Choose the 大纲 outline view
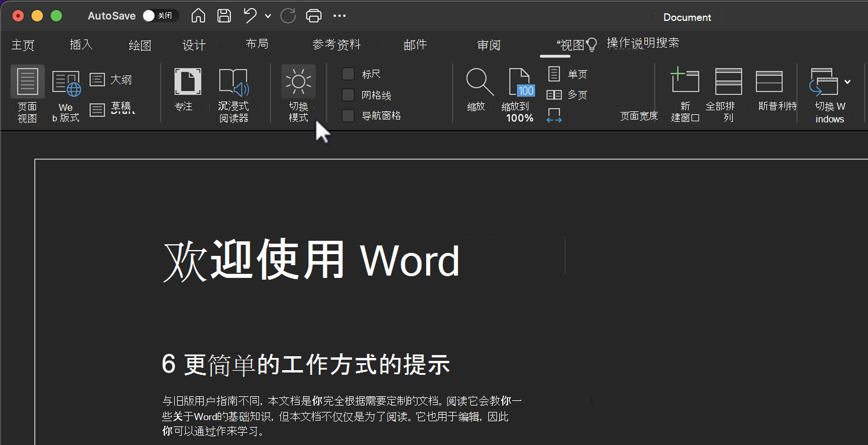Screen dimensions: 868x445 pyautogui.click(x=111, y=79)
